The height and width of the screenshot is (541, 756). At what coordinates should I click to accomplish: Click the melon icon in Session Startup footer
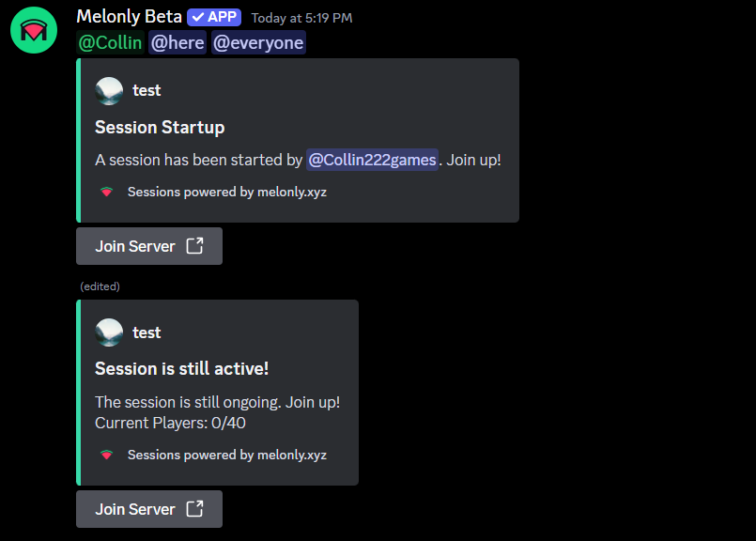(106, 192)
